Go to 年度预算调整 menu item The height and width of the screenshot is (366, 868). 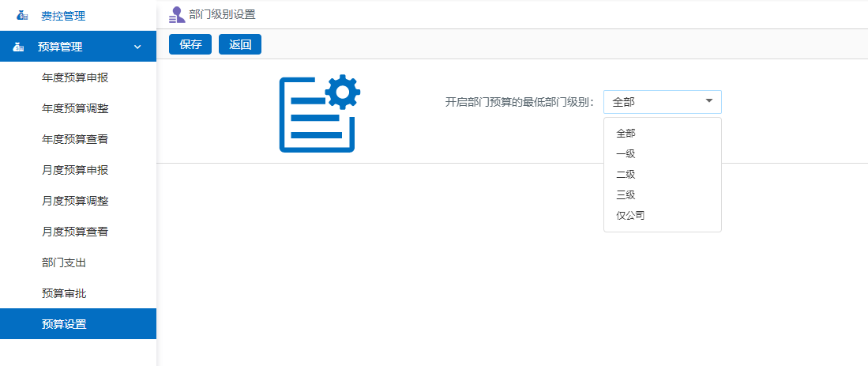75,108
